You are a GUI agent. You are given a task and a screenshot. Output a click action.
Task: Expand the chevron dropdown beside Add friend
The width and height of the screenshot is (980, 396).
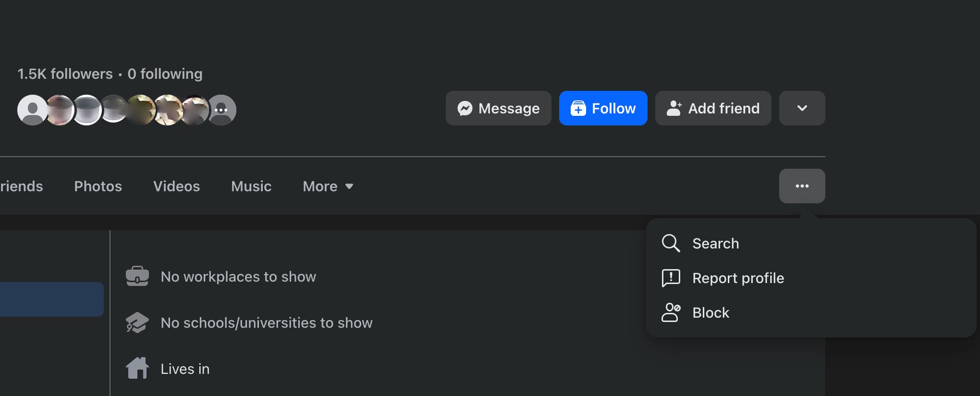coord(802,109)
